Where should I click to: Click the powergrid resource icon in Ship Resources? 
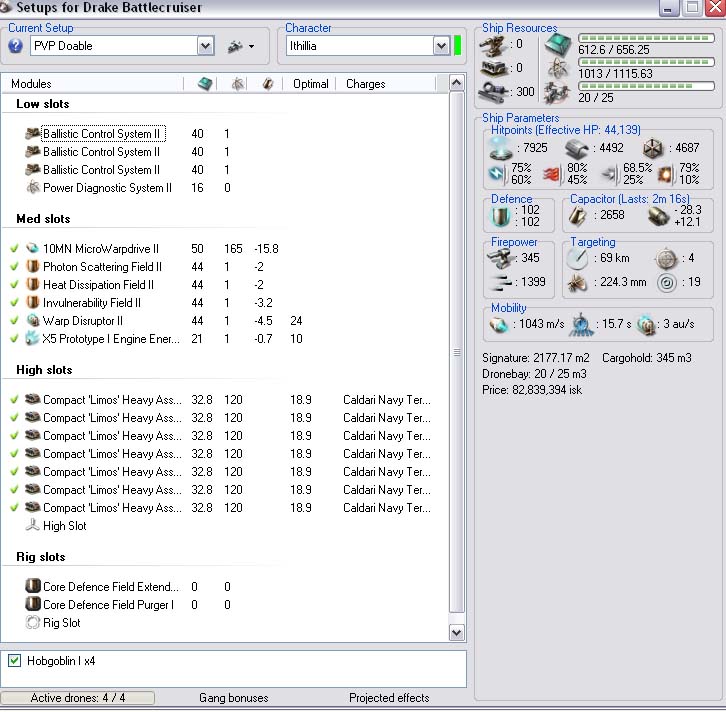pos(557,69)
